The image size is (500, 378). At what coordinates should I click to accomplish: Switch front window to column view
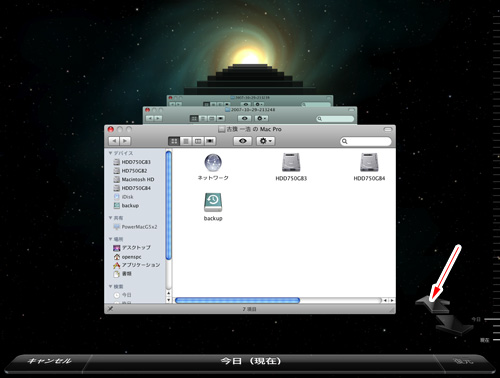pyautogui.click(x=198, y=141)
